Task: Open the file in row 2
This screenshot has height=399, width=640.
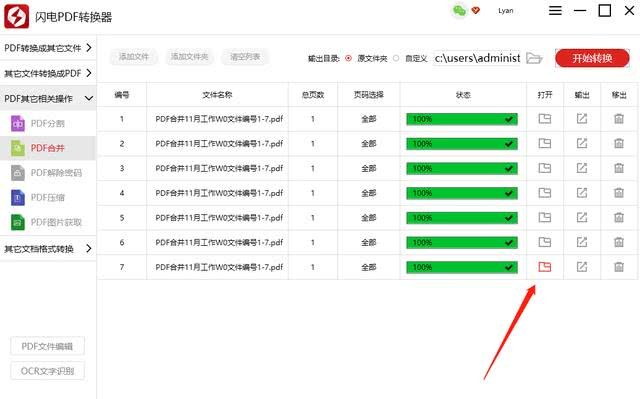Action: [x=544, y=143]
